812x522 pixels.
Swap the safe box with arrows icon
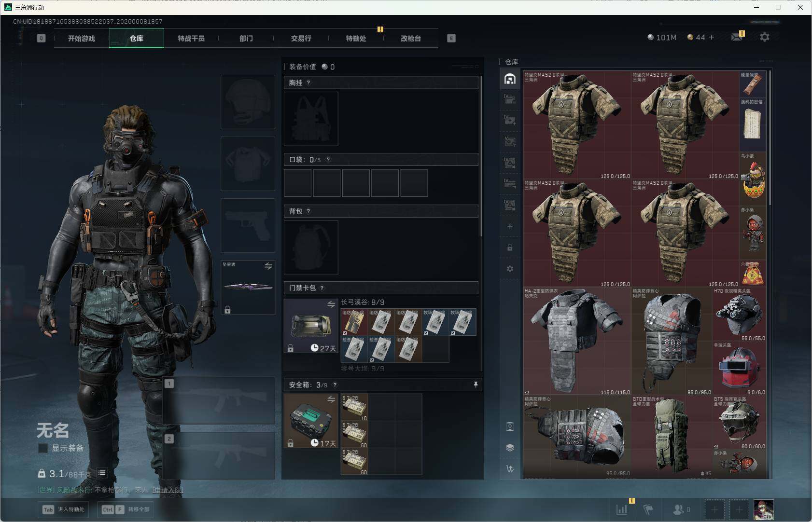tap(331, 399)
